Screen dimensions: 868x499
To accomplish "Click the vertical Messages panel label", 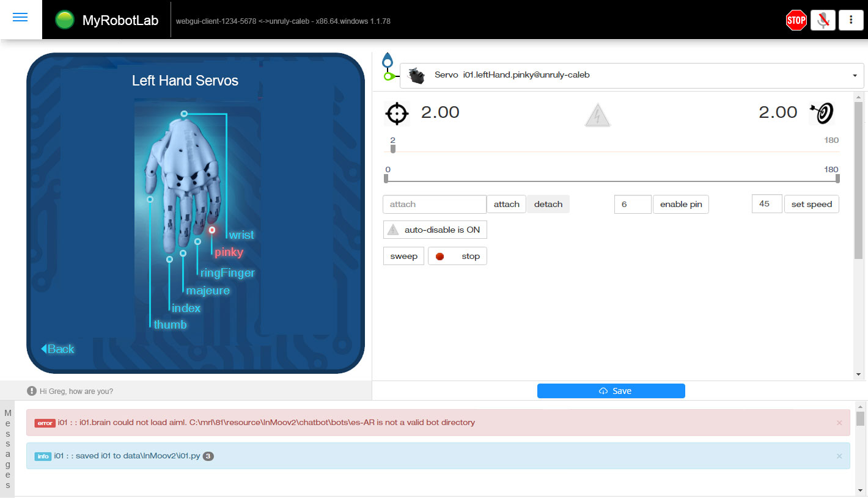I will (x=8, y=449).
